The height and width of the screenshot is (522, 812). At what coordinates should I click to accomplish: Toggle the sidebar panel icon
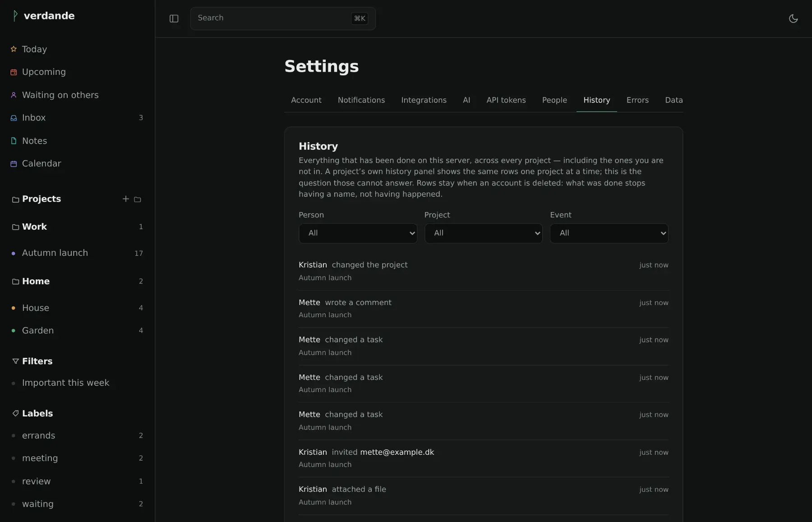coord(174,18)
